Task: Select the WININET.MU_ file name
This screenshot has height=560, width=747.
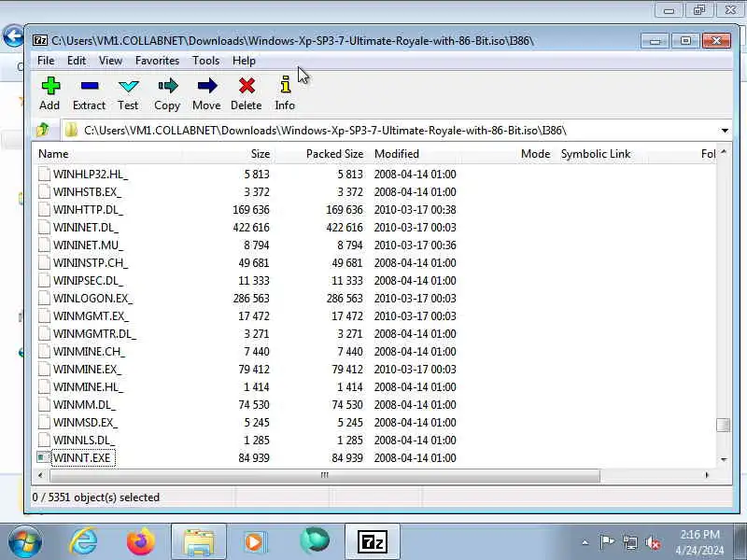Action: pos(88,245)
